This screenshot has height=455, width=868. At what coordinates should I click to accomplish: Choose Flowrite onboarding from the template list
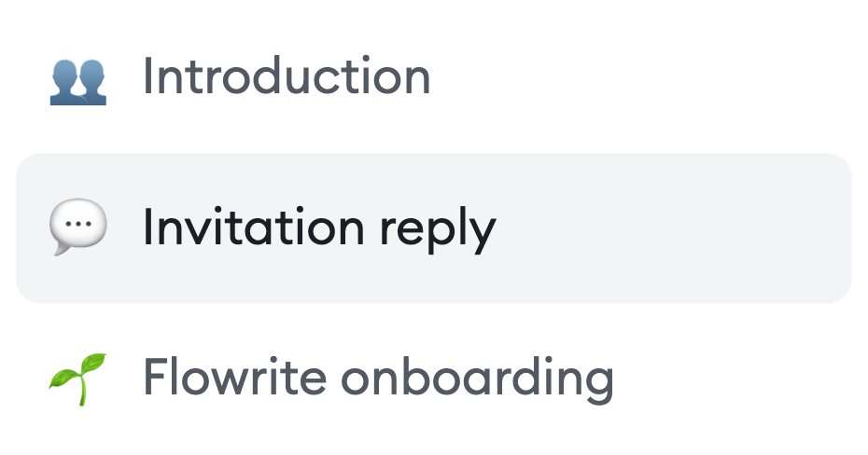(x=377, y=378)
